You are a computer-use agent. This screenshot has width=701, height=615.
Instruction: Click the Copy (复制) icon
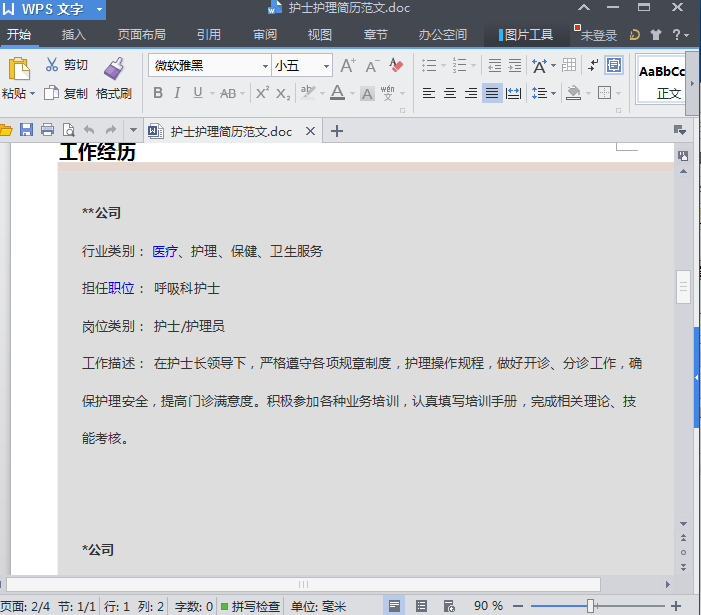click(x=51, y=93)
